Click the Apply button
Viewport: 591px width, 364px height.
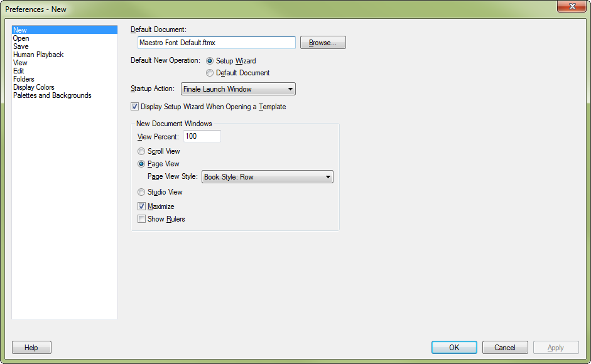(556, 348)
